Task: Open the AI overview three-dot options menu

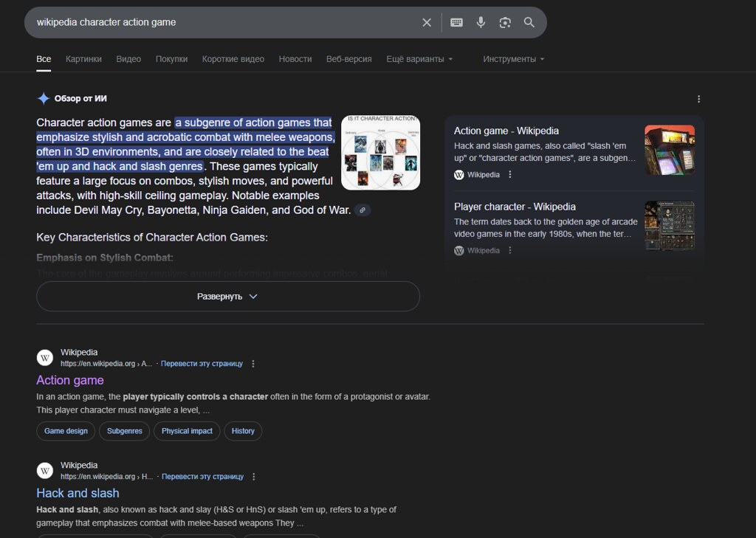Action: pyautogui.click(x=698, y=100)
